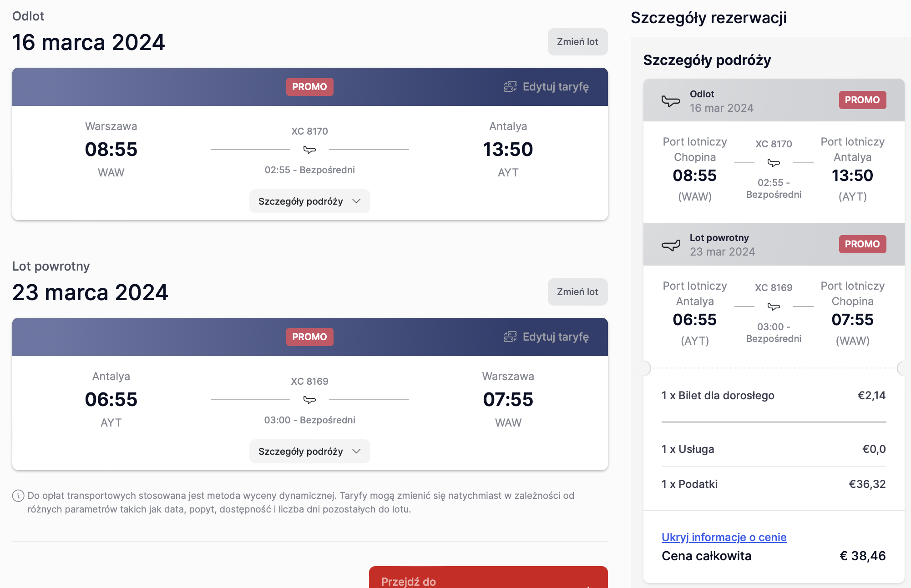Viewport: 911px width, 588px height.
Task: Click Zmień lot for the 23 marca return
Action: pyautogui.click(x=577, y=292)
